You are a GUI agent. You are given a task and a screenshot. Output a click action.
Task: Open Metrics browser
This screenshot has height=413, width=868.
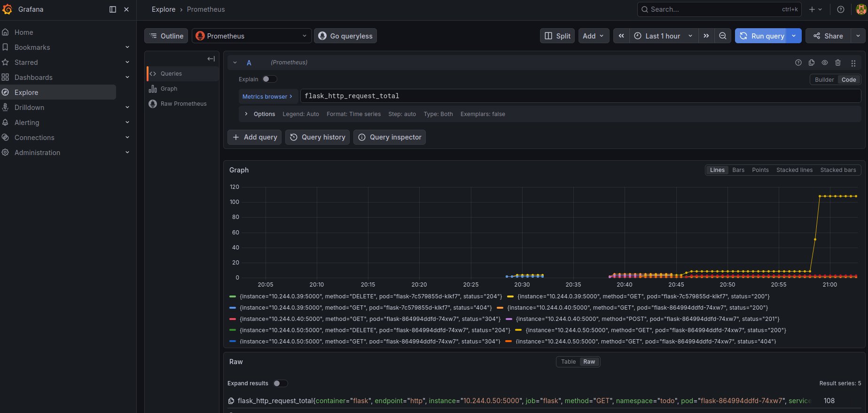coord(268,96)
